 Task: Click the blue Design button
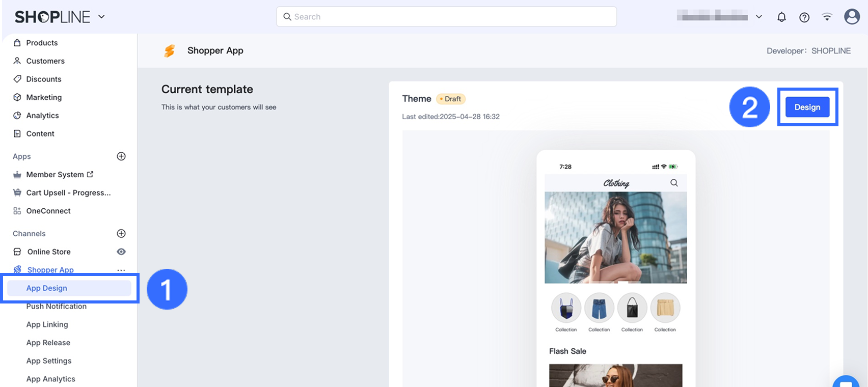(x=807, y=107)
